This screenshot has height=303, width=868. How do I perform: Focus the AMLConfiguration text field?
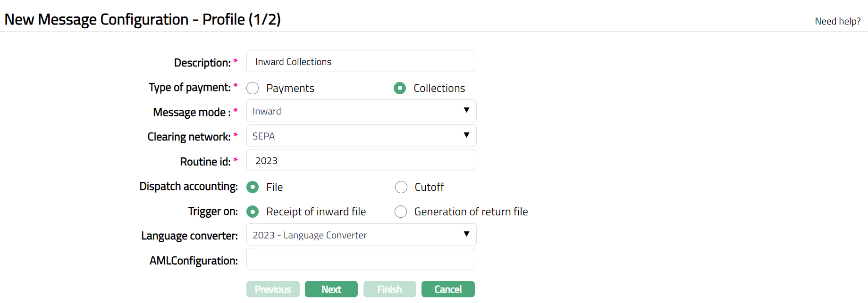pyautogui.click(x=360, y=260)
